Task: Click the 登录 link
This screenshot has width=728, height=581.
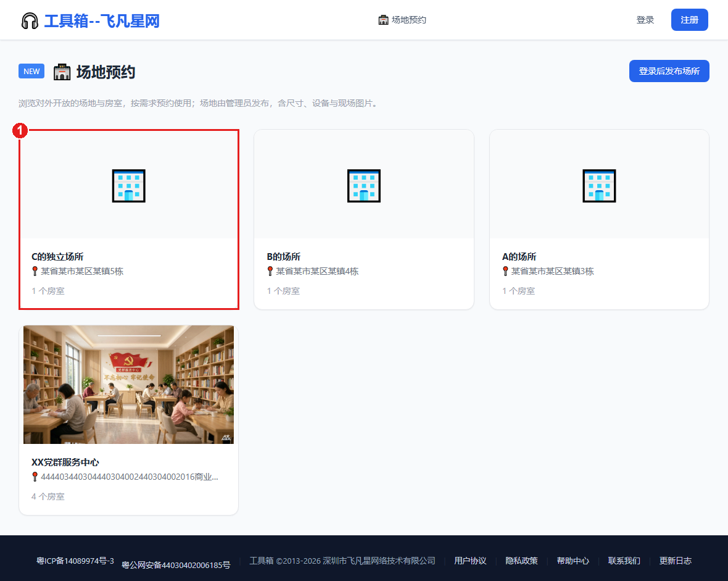Action: (x=645, y=20)
